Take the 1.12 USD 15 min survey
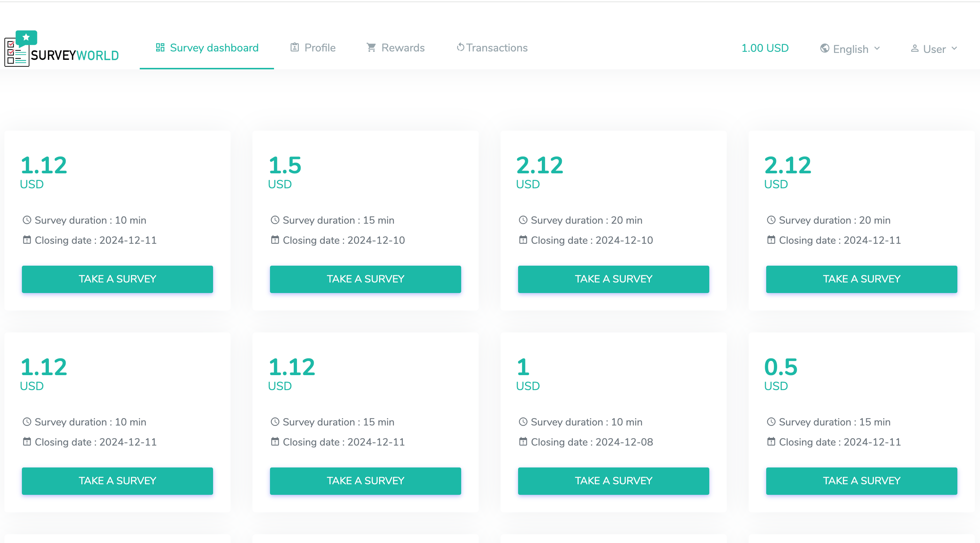The image size is (980, 543). [x=366, y=481]
